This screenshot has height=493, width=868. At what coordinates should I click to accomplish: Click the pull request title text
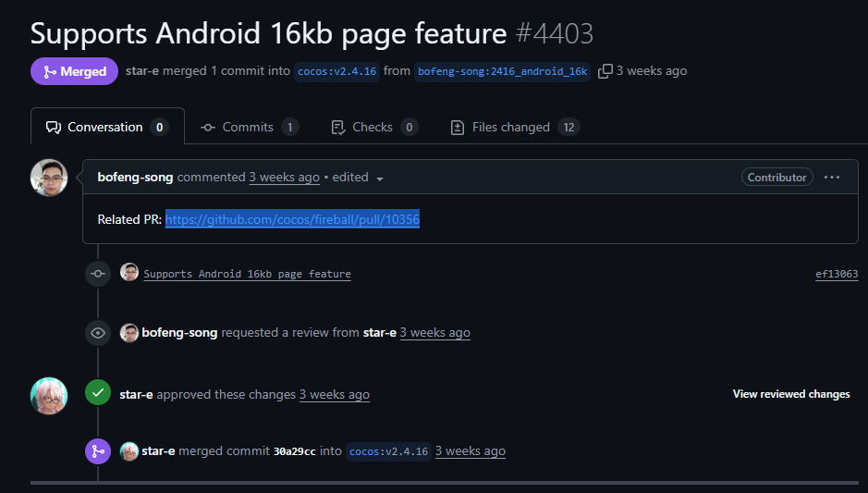[268, 33]
